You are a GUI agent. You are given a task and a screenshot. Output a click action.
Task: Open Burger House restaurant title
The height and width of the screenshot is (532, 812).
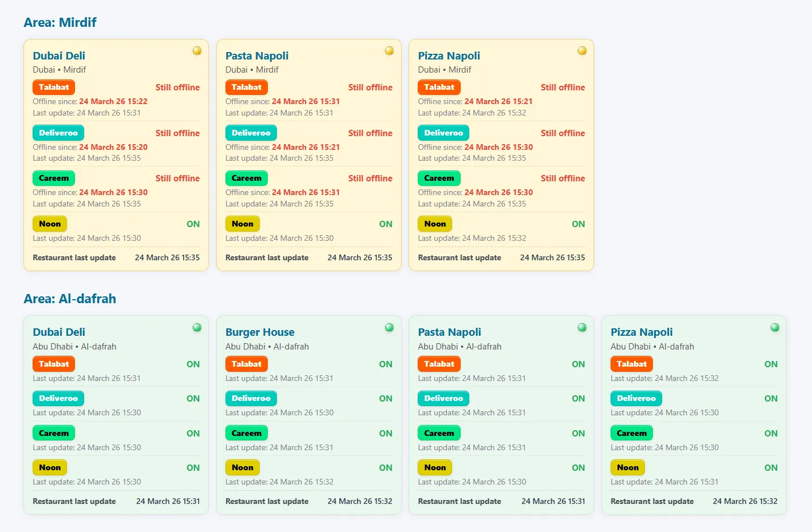(x=260, y=332)
